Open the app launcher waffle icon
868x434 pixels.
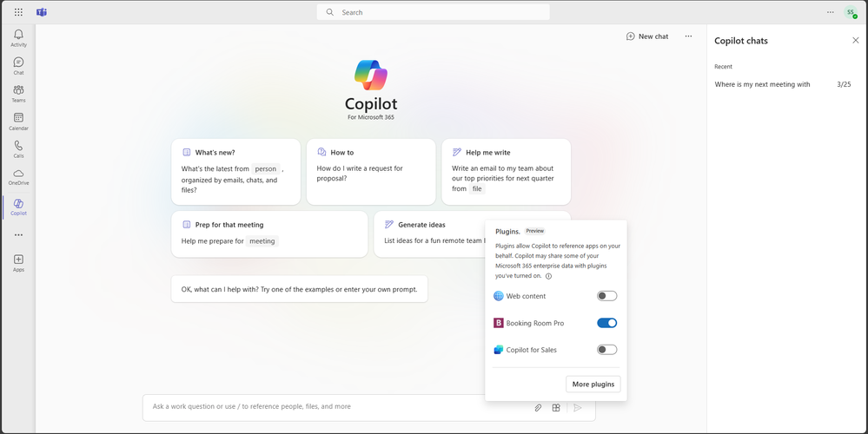tap(18, 12)
